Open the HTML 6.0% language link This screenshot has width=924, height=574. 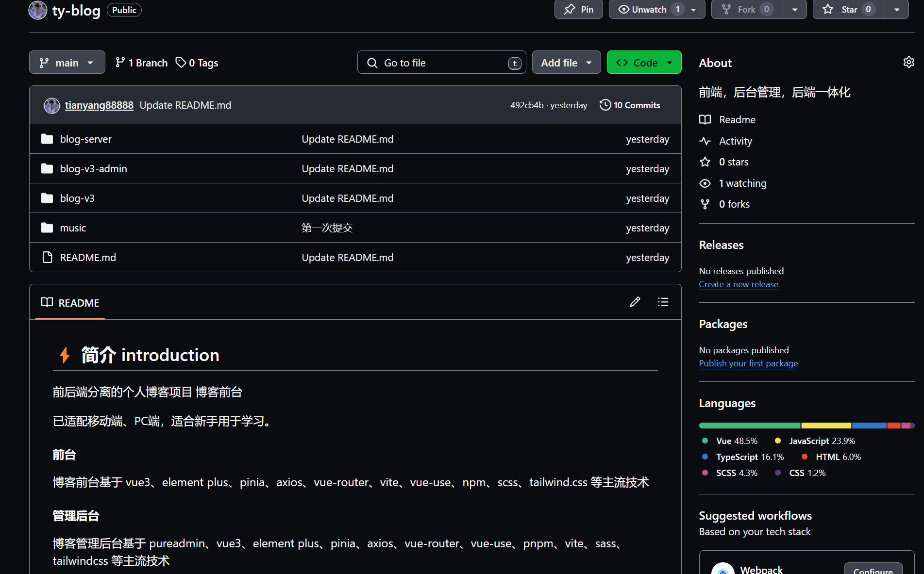point(831,457)
